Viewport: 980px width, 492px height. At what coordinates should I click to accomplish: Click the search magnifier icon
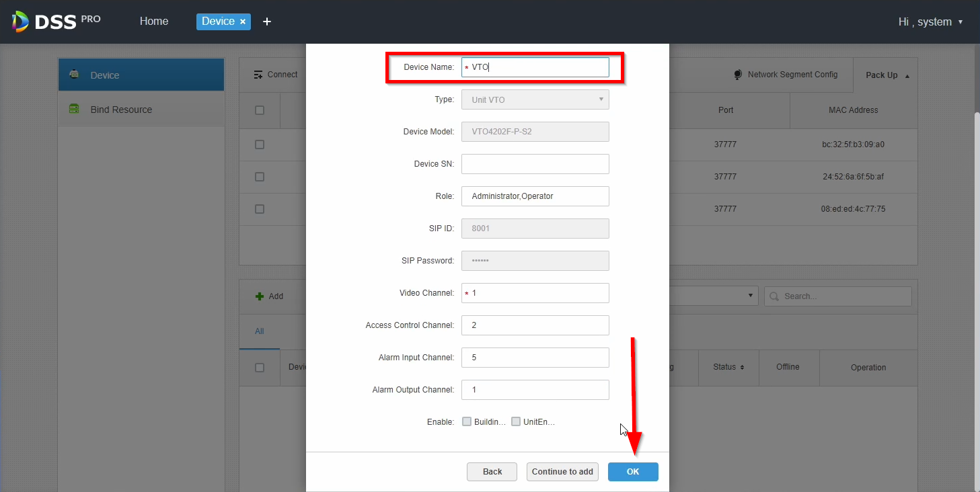point(774,296)
